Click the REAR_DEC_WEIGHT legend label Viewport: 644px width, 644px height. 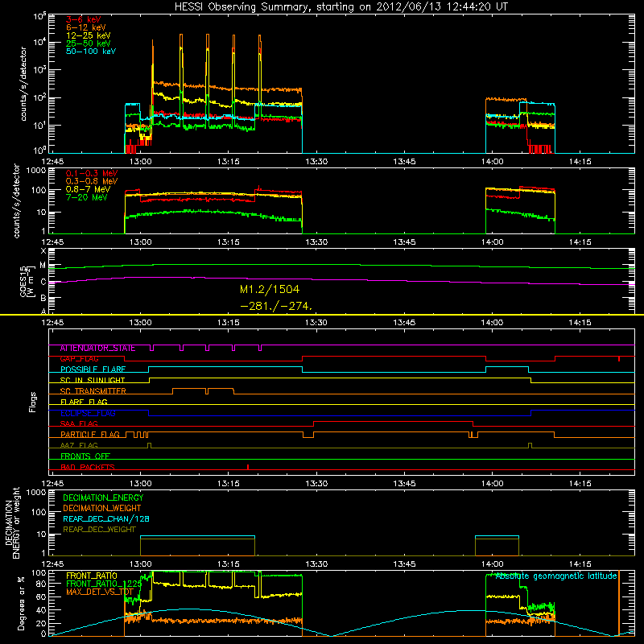[99, 530]
